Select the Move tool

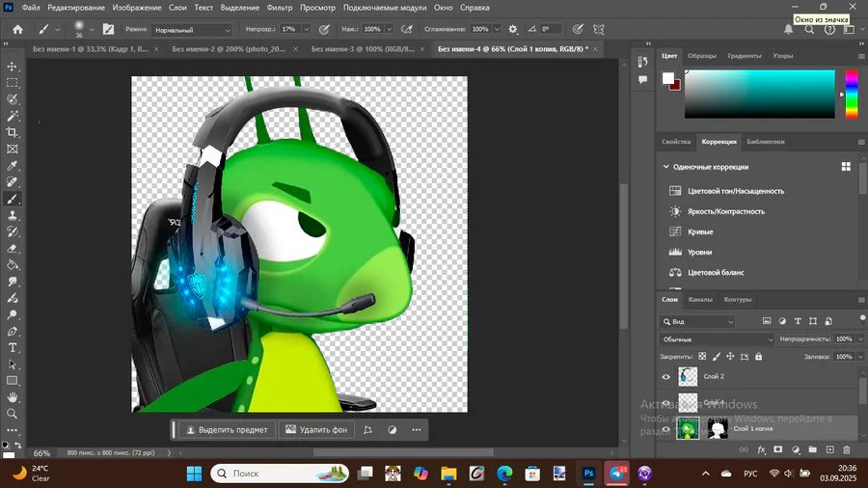point(13,67)
